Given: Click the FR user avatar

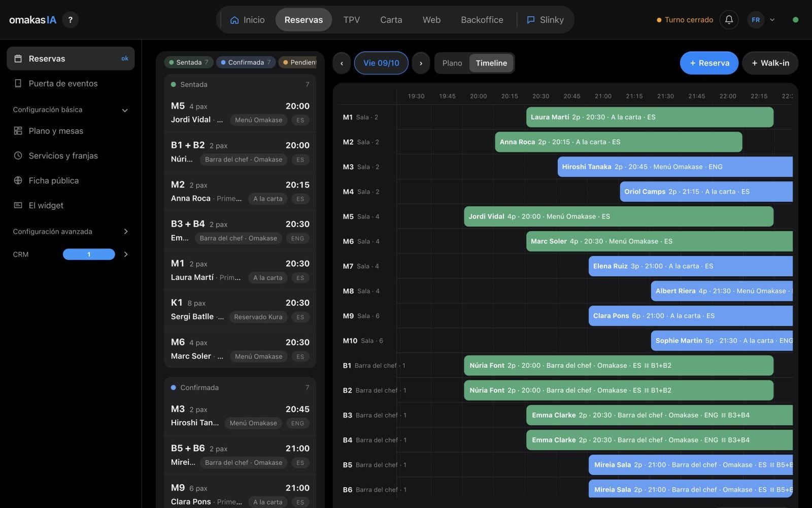Looking at the screenshot, I should [x=756, y=20].
